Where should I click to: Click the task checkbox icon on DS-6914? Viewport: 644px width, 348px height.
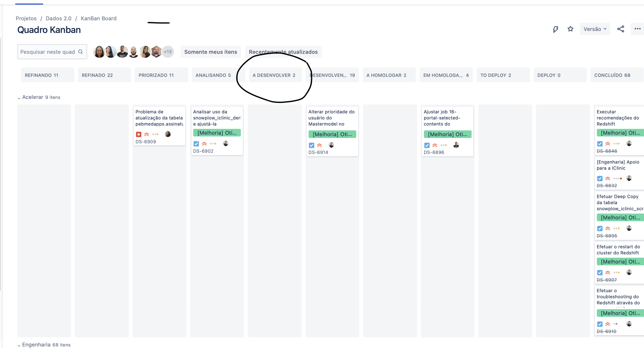coord(312,145)
